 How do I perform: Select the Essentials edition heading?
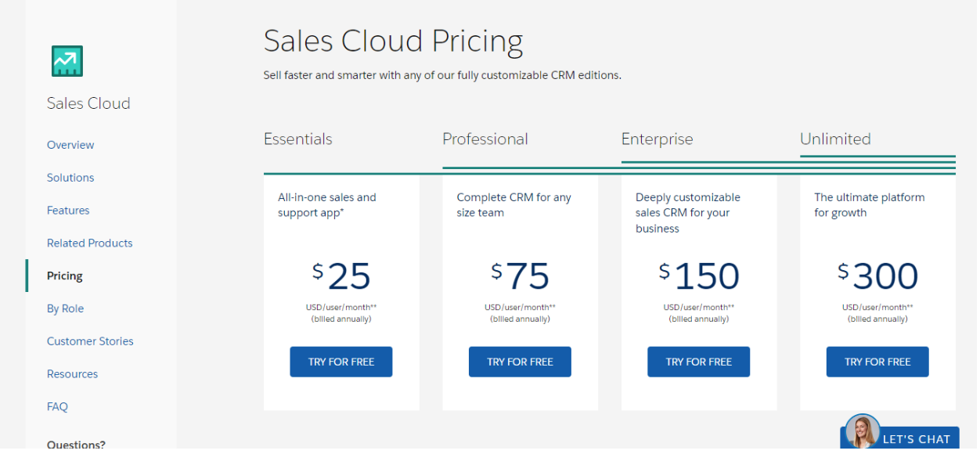click(x=298, y=139)
